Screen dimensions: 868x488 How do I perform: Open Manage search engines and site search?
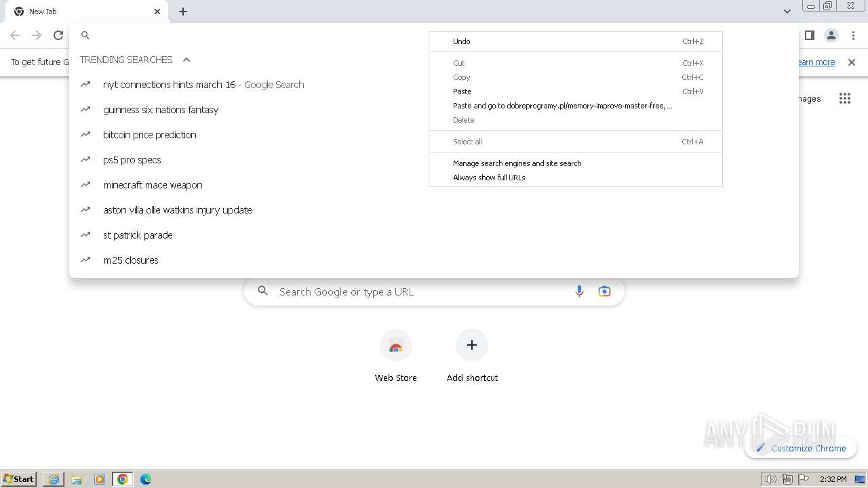[576, 163]
